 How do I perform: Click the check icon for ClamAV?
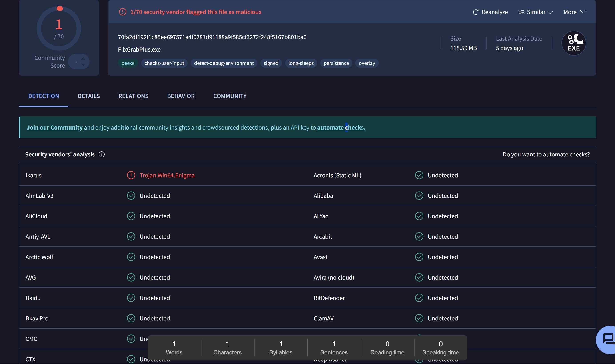point(419,318)
